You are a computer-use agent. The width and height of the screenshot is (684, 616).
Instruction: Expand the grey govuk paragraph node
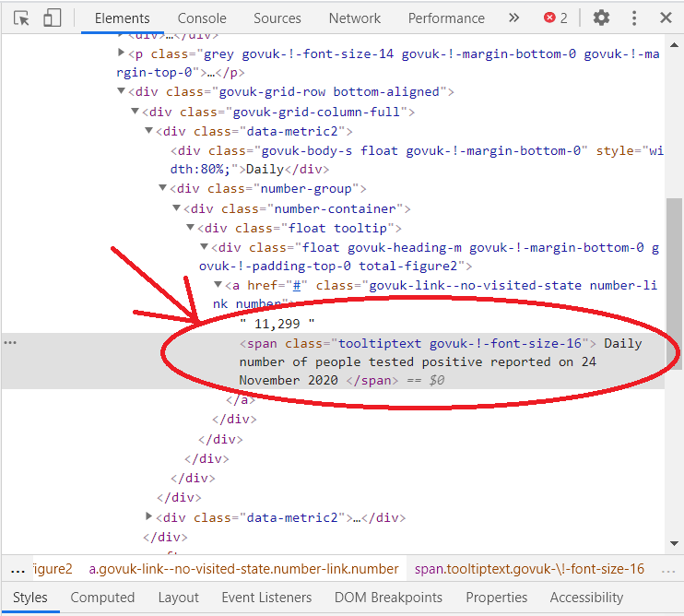tap(122, 53)
